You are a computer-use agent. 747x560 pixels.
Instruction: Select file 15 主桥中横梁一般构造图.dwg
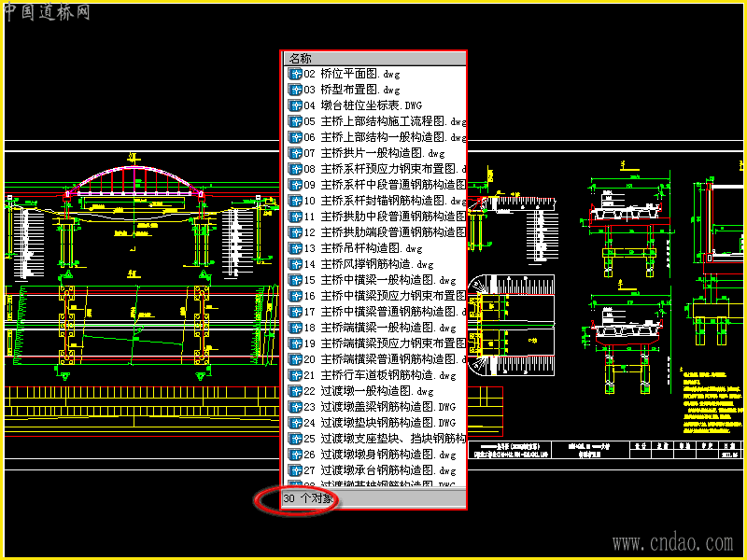pyautogui.click(x=380, y=280)
